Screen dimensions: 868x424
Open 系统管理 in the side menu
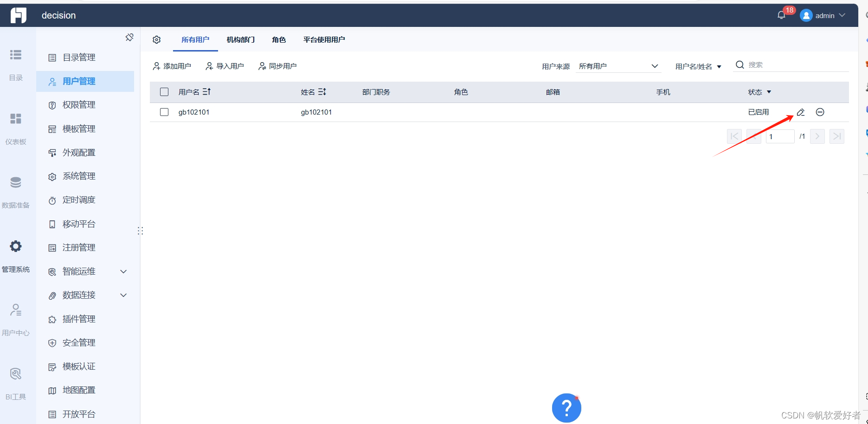point(85,176)
